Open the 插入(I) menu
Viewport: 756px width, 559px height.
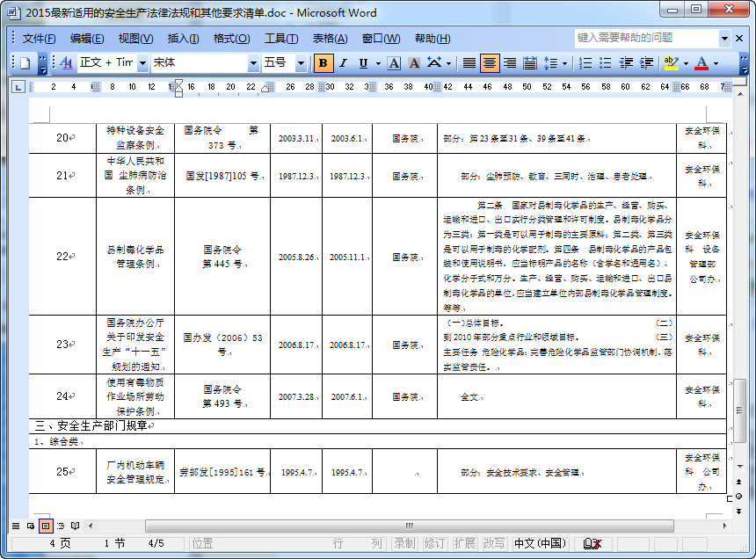click(x=183, y=39)
